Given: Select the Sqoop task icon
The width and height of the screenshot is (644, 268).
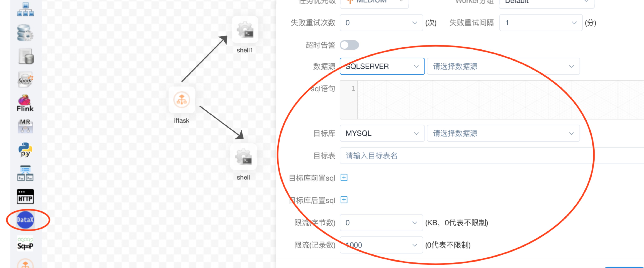Looking at the screenshot, I should coord(25,244).
